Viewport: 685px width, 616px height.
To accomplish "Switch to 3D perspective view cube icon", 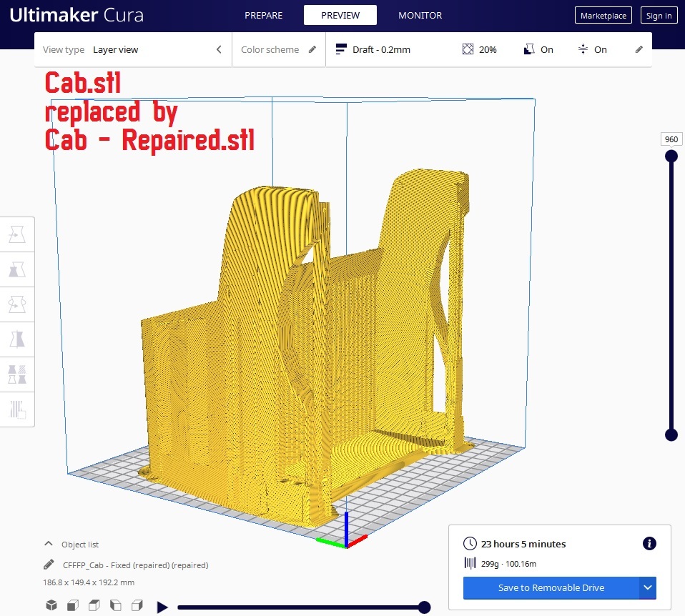I will pos(51,605).
